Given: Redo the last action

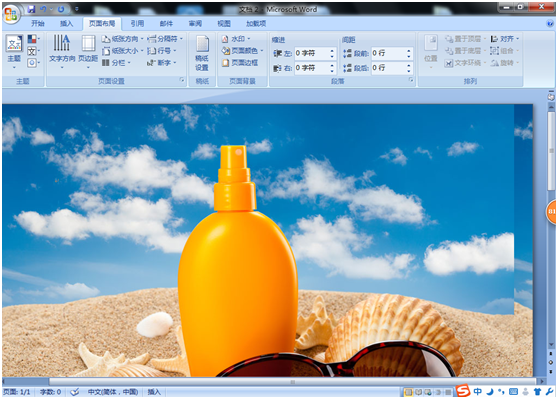Looking at the screenshot, I should (61, 9).
